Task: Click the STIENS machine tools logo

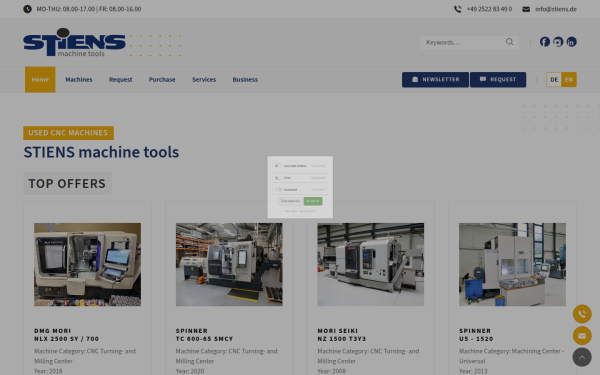Action: coord(75,42)
